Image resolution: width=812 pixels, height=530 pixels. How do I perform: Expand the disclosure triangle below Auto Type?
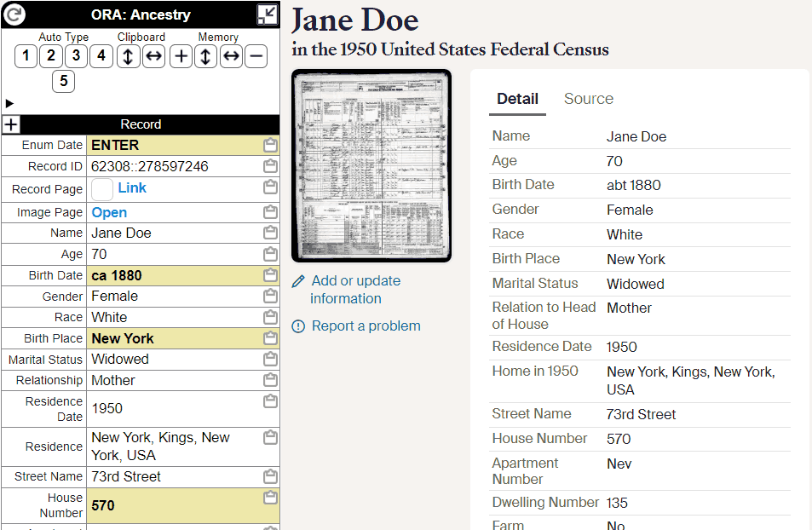click(9, 104)
